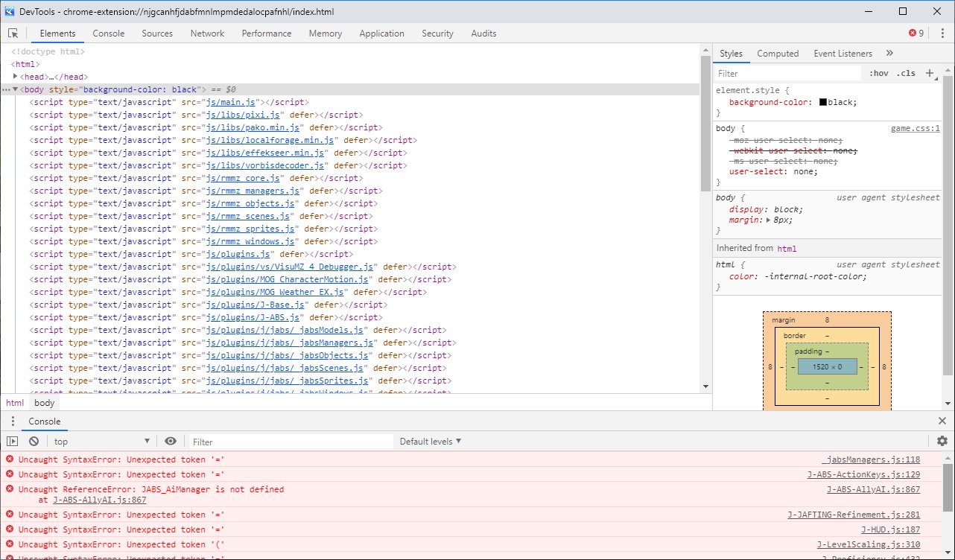Select the Event Listeners tab
Image resolution: width=955 pixels, height=560 pixels.
point(843,54)
